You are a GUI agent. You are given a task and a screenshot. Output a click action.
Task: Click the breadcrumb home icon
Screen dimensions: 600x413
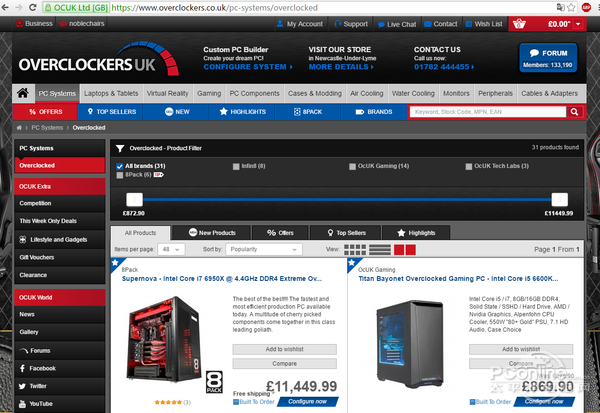point(19,127)
